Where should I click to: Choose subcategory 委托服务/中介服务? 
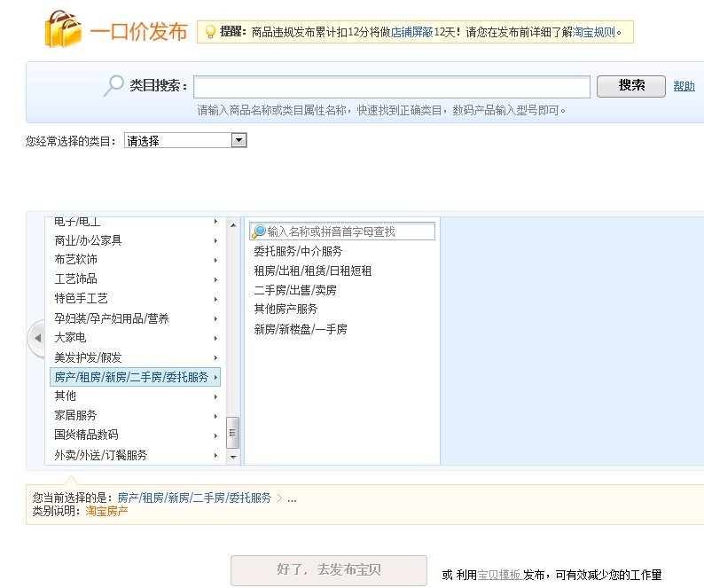(298, 251)
